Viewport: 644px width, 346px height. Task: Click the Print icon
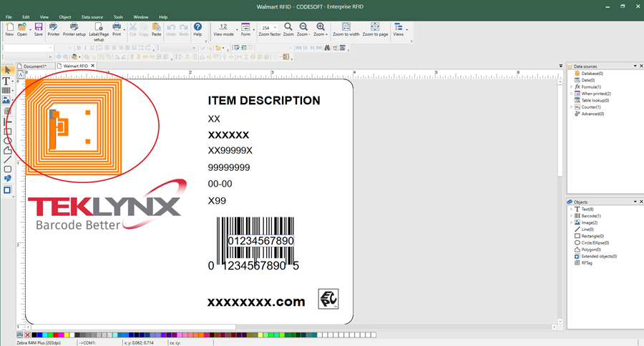tap(117, 27)
